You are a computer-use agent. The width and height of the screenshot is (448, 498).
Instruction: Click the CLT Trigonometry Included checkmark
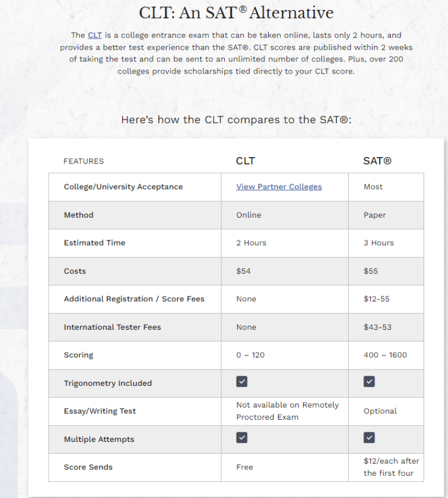242,382
